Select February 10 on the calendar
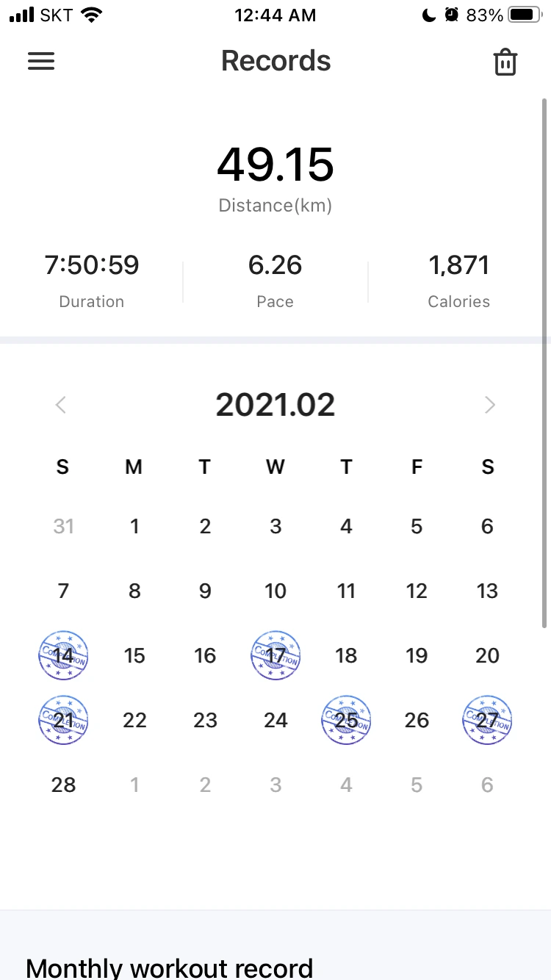 pos(275,591)
